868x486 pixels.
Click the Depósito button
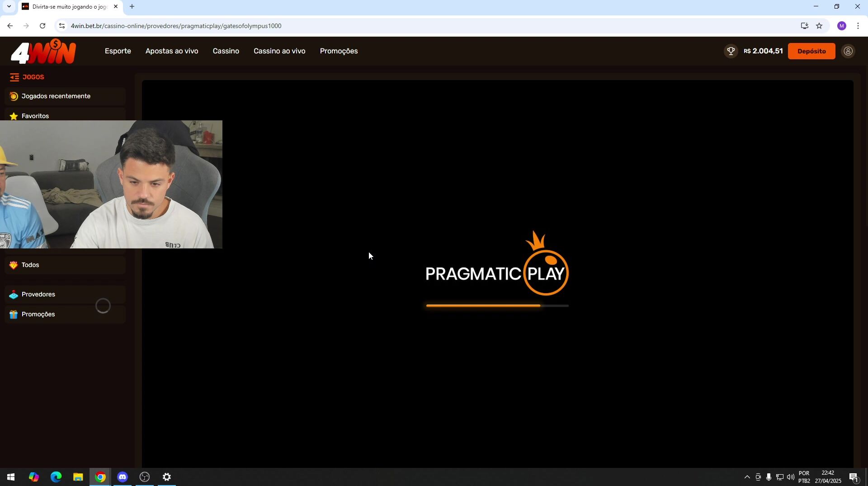(811, 51)
